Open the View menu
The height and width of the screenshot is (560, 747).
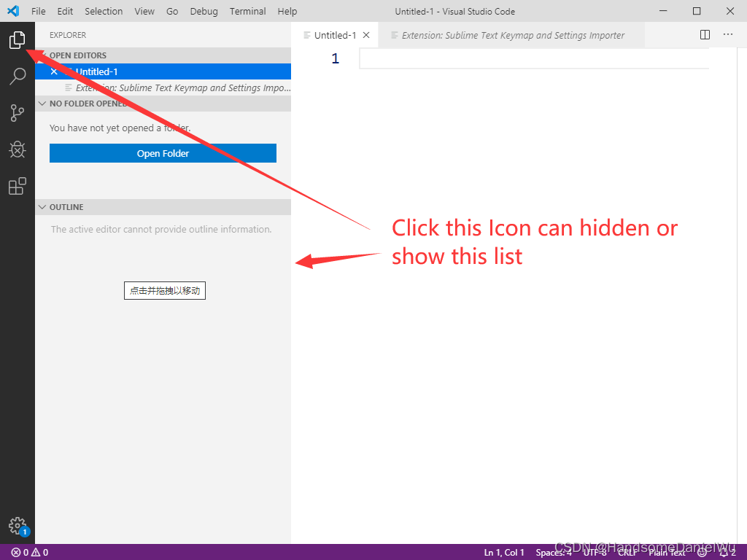pos(144,11)
